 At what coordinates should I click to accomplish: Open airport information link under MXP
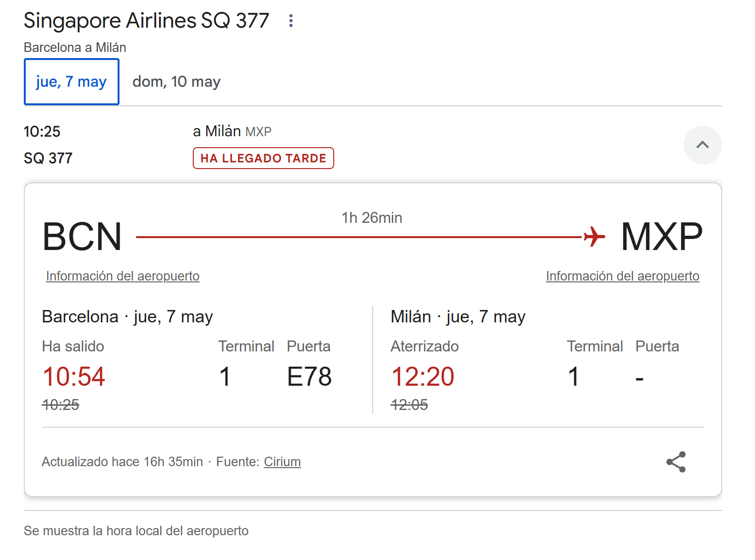coord(623,276)
